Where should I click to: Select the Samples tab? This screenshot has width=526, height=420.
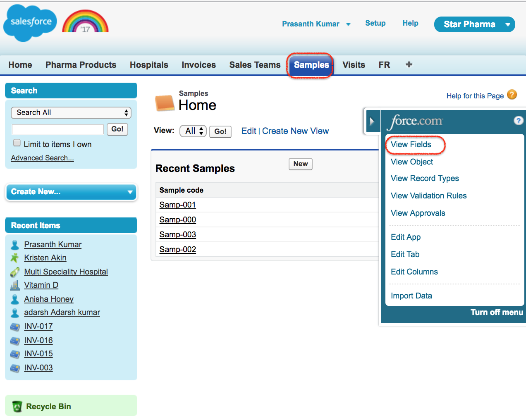tap(311, 65)
